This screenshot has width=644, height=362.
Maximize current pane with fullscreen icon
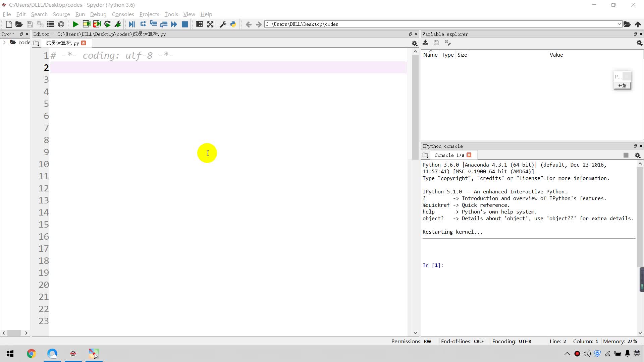(210, 24)
